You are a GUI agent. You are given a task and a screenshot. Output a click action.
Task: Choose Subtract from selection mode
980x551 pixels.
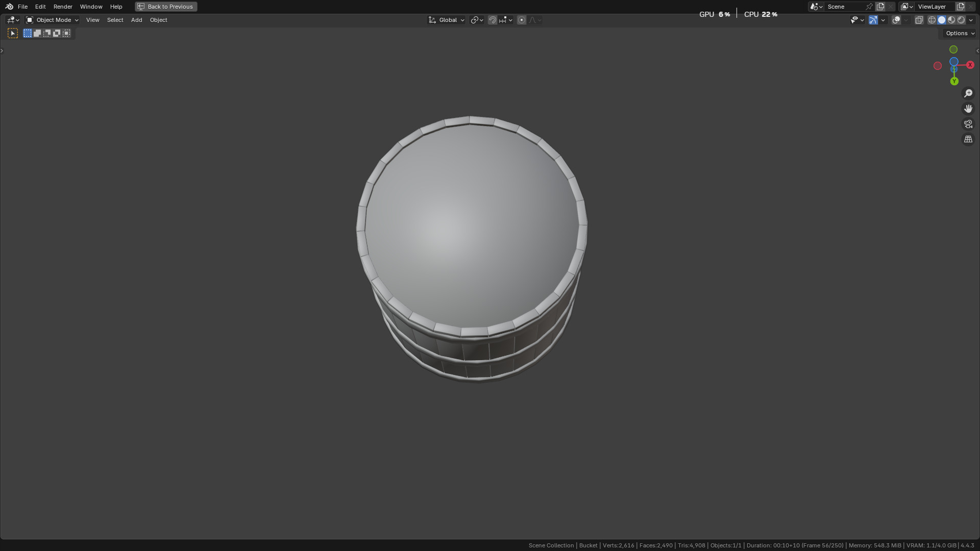tap(47, 33)
